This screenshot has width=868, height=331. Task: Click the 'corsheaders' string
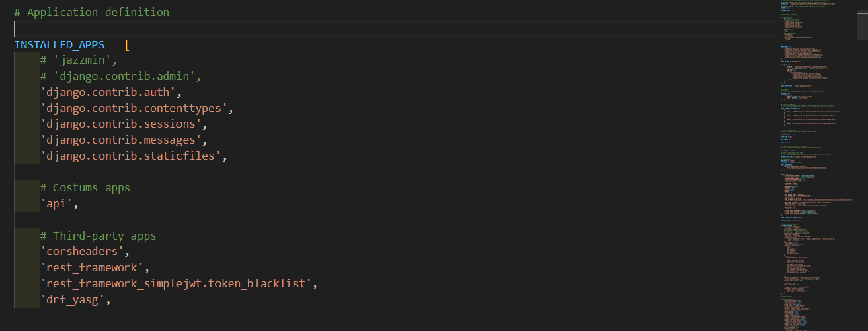point(81,252)
